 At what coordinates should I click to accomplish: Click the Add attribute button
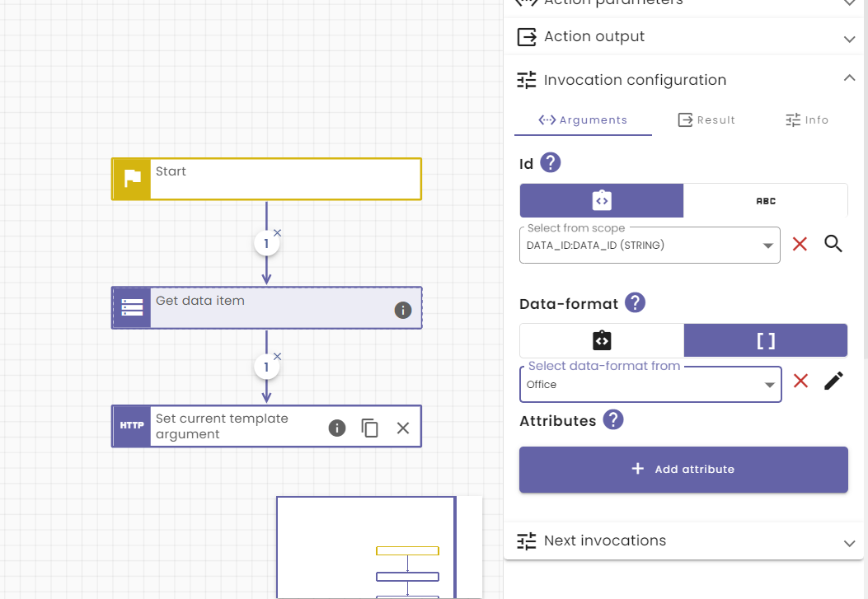pyautogui.click(x=683, y=469)
